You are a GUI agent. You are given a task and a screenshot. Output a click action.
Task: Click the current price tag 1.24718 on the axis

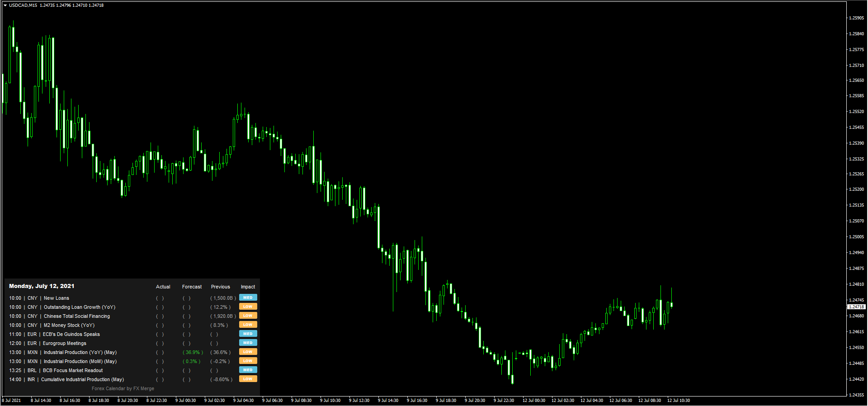(857, 307)
